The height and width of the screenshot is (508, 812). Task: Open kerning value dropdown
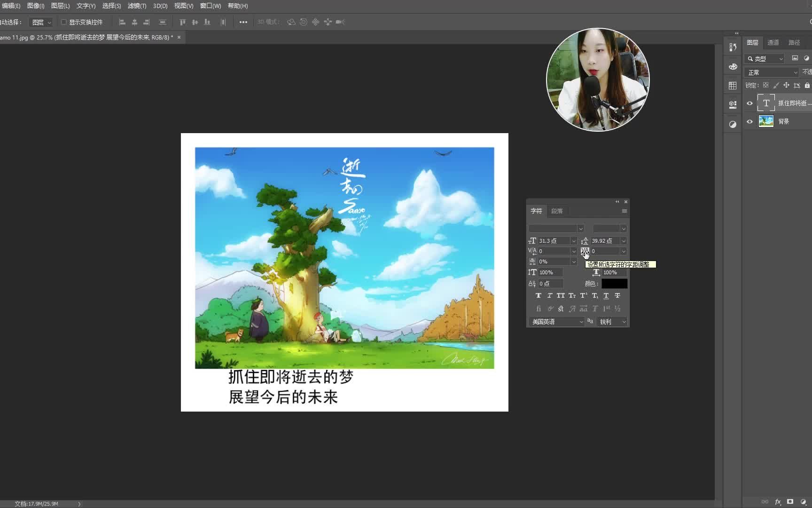click(574, 251)
